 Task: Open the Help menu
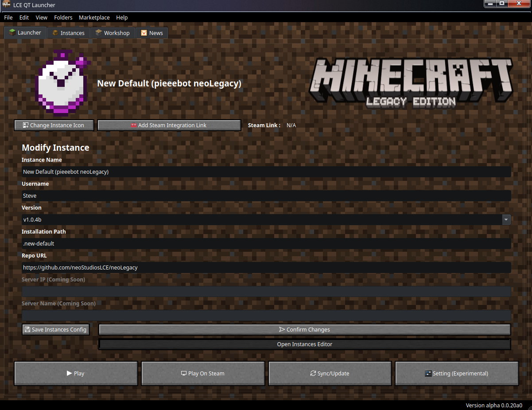point(122,18)
